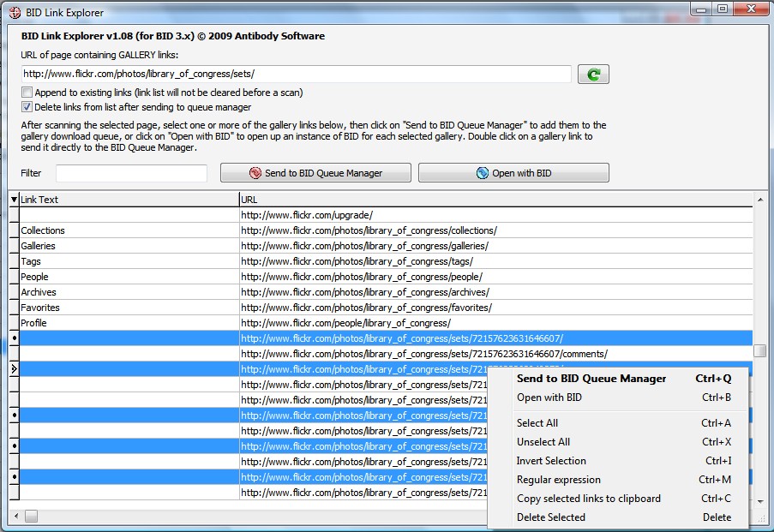Click the BID Link Explorer title bar icon

coord(15,12)
